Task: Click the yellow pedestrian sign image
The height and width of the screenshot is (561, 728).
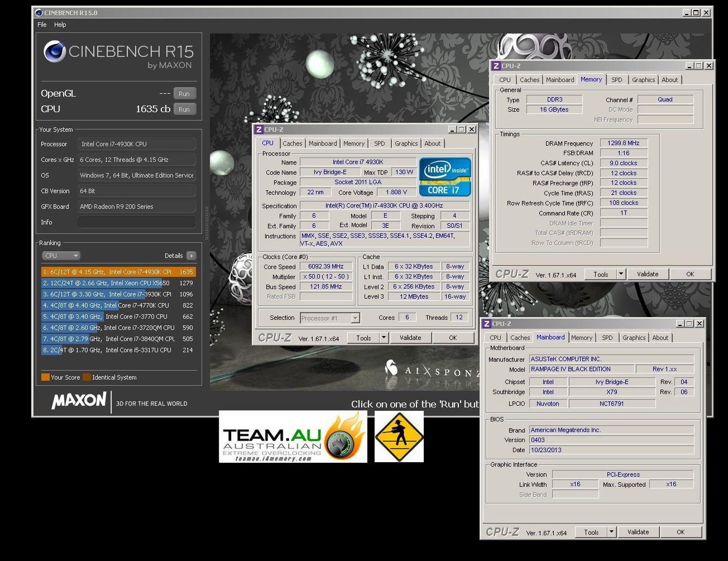Action: tap(399, 437)
